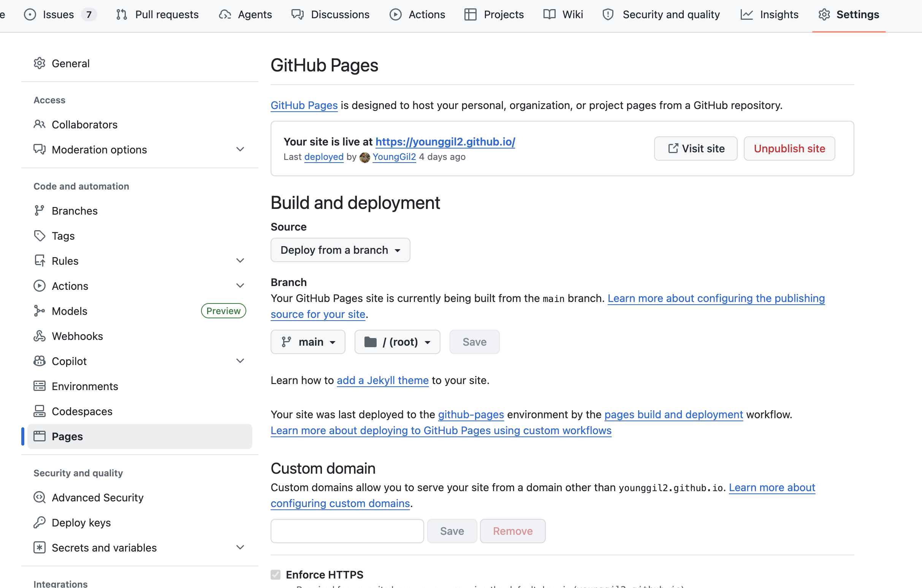Click the Actions play icon in top navigation
Screen dimensions: 922x588
pos(396,14)
